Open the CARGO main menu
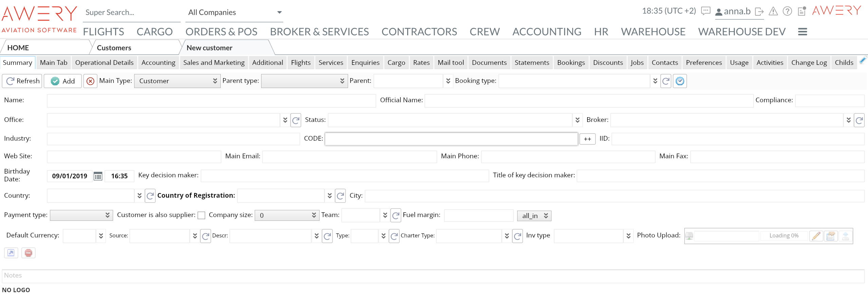This screenshot has height=301, width=868. (155, 32)
